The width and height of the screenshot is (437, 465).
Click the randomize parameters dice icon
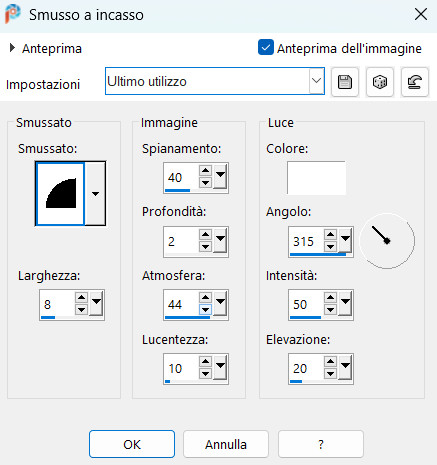click(380, 82)
